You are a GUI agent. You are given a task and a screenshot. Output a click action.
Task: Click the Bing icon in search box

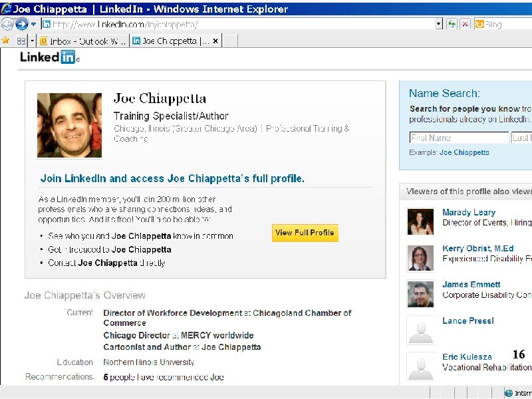point(479,24)
